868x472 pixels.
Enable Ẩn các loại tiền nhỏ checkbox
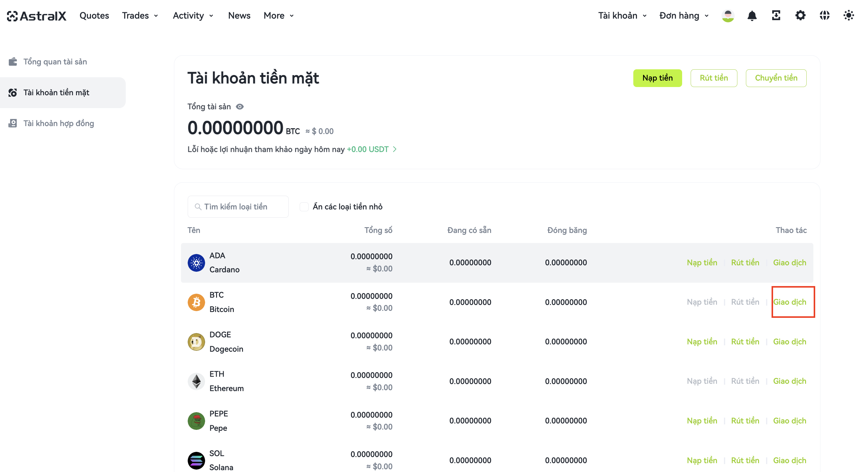click(304, 207)
